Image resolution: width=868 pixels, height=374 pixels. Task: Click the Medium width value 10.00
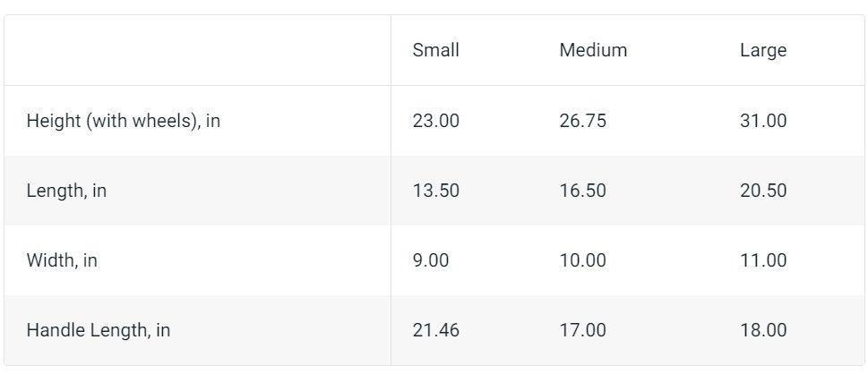[582, 260]
